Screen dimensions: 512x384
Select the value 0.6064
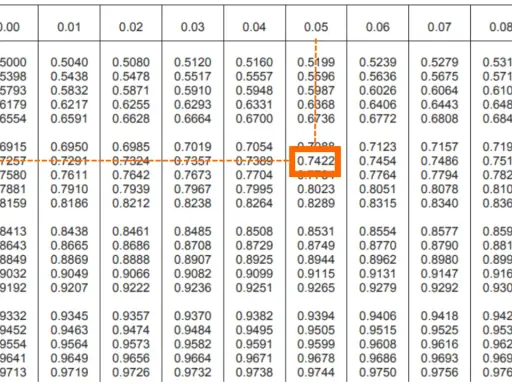coord(439,91)
